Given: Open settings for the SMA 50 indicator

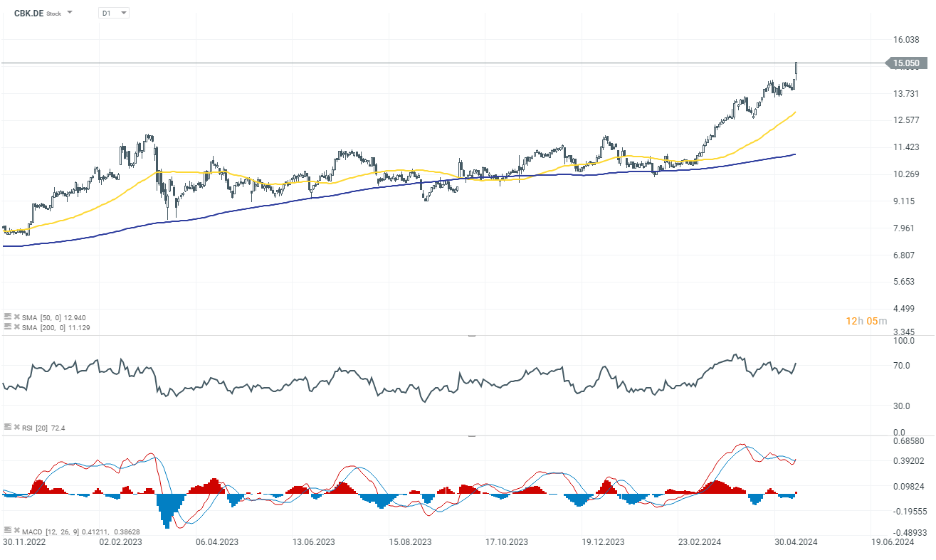Looking at the screenshot, I should 7,317.
